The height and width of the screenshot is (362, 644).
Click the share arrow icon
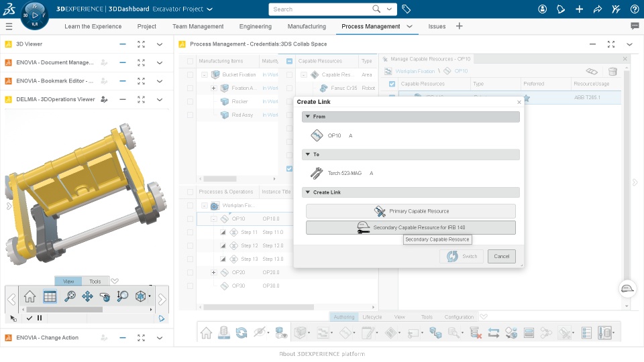(598, 9)
